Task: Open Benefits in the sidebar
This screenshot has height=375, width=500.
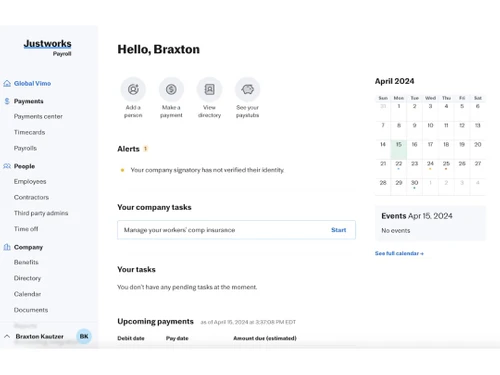Action: pyautogui.click(x=26, y=262)
